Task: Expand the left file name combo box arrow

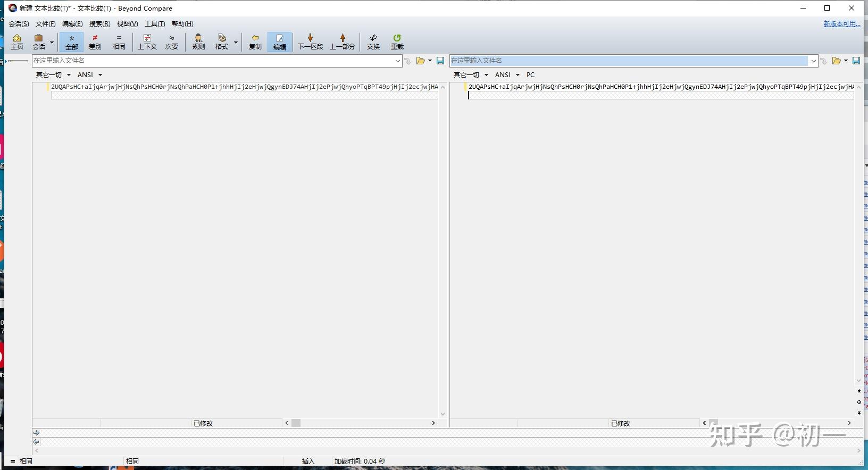Action: click(x=397, y=61)
